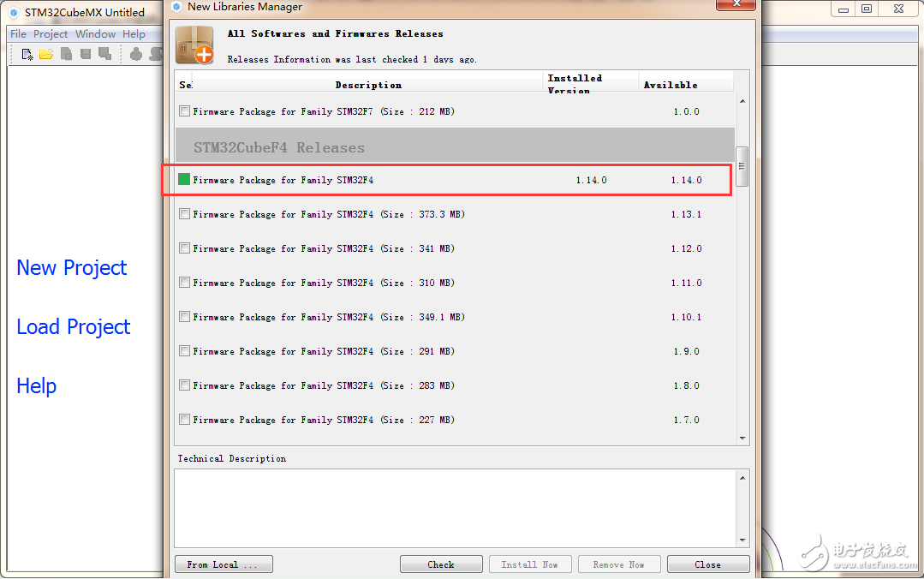The width and height of the screenshot is (924, 579).
Task: Check the STM32F7 firmware 1.0.0 checkbox
Action: [x=184, y=110]
